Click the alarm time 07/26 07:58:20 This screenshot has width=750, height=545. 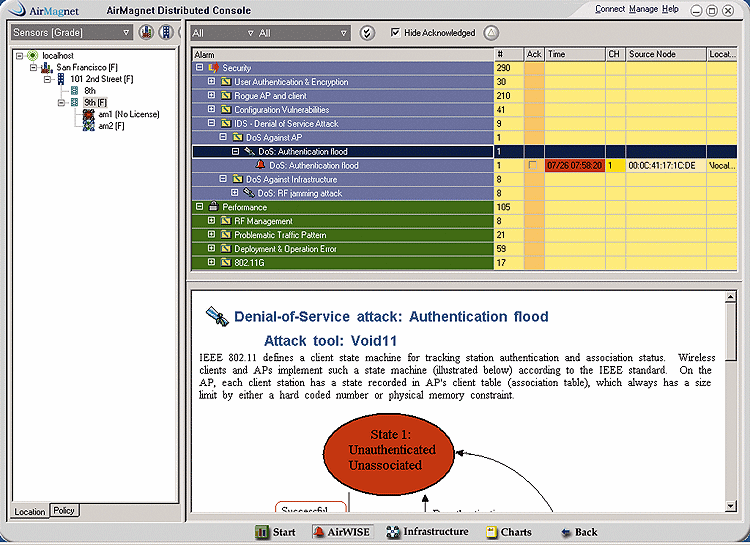(x=574, y=166)
